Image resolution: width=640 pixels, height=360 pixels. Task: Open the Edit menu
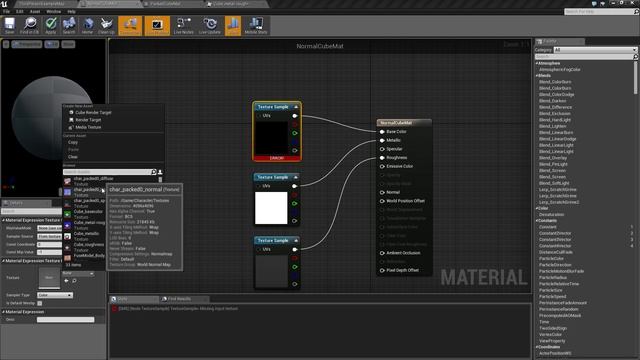(20, 11)
